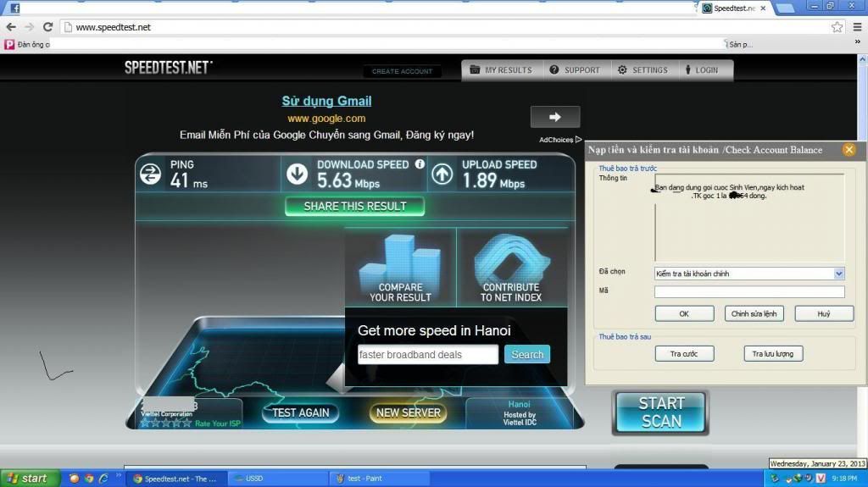This screenshot has width=868, height=487.
Task: Click the Start Scan button
Action: [660, 412]
